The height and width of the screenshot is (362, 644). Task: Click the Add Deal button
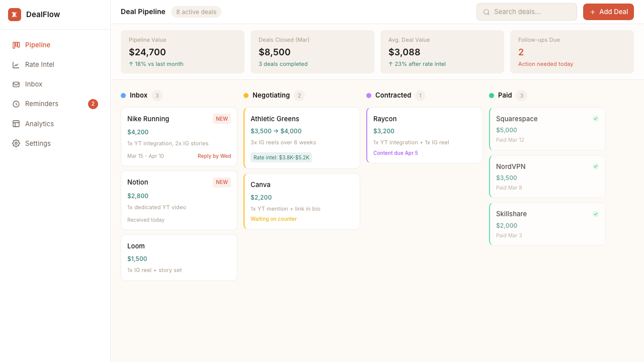608,12
